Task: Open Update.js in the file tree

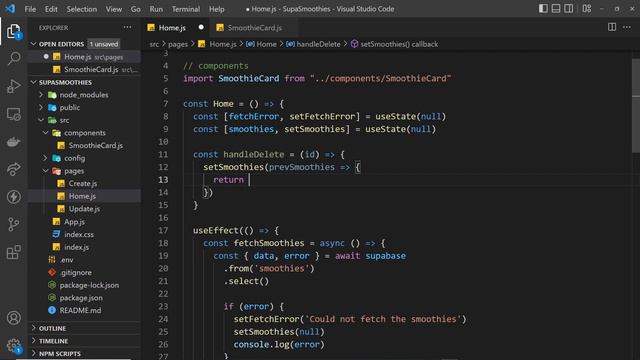Action: pyautogui.click(x=84, y=209)
